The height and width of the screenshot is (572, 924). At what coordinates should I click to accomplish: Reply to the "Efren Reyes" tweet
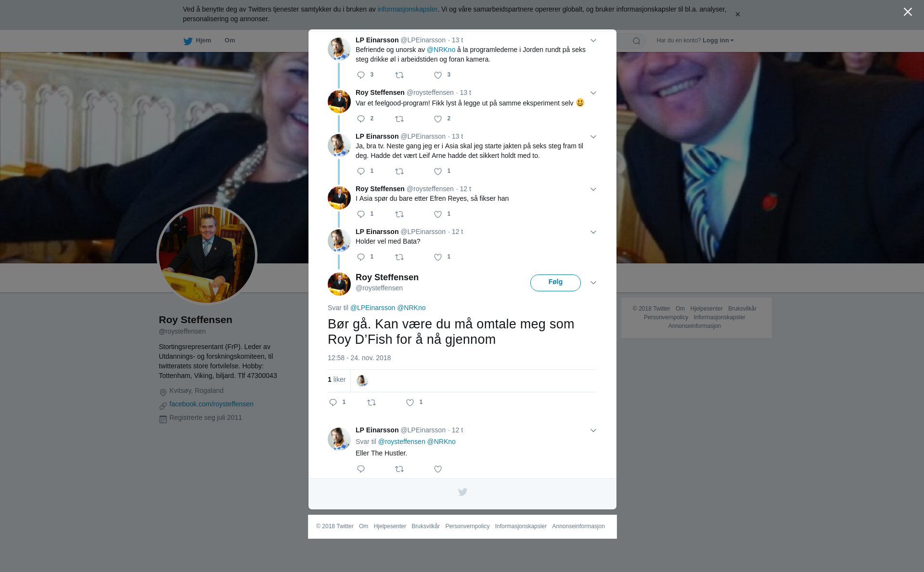361,214
